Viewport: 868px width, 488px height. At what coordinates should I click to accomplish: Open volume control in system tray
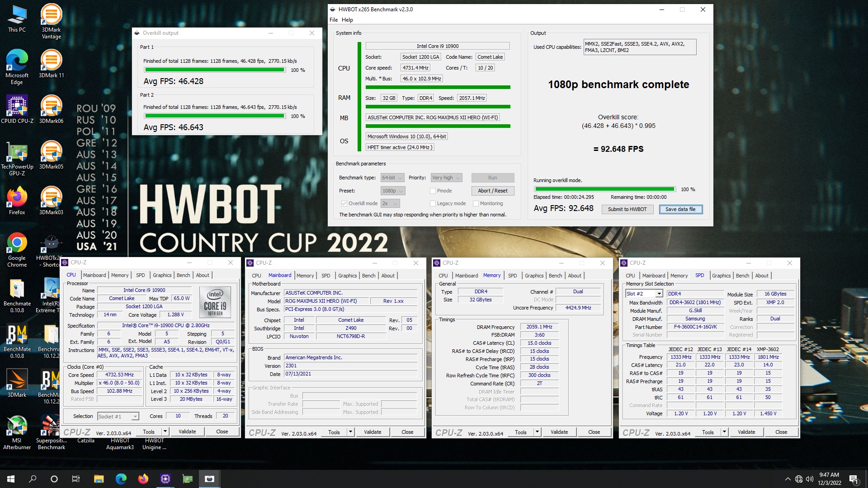point(810,479)
